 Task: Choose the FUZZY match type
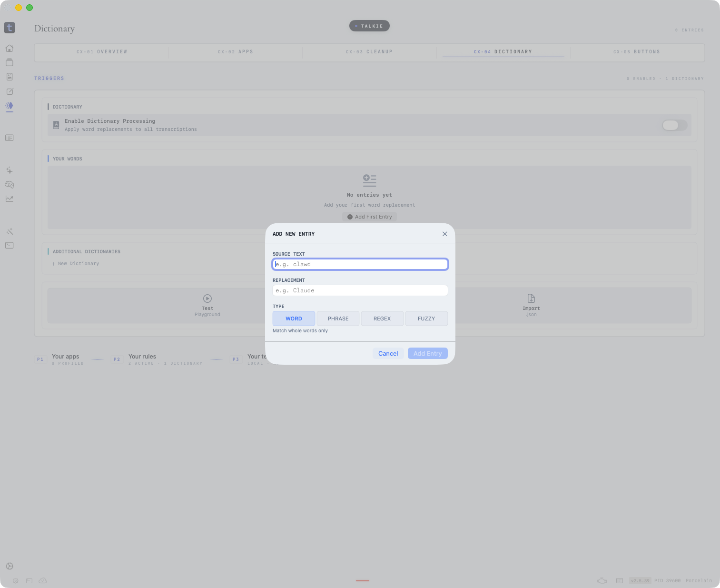[426, 319]
